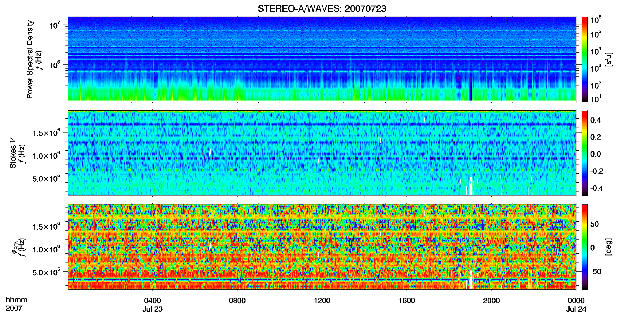Click the 1.5×10^6 tick of the Stokes V panel
644x332 pixels.
click(46, 133)
